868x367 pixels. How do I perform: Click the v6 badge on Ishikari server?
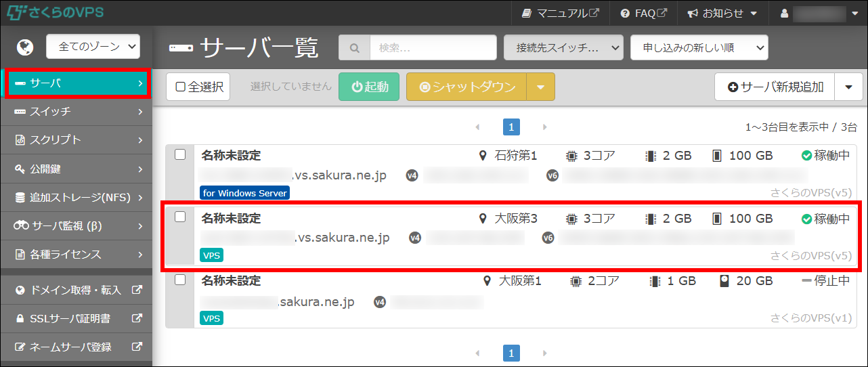[552, 176]
